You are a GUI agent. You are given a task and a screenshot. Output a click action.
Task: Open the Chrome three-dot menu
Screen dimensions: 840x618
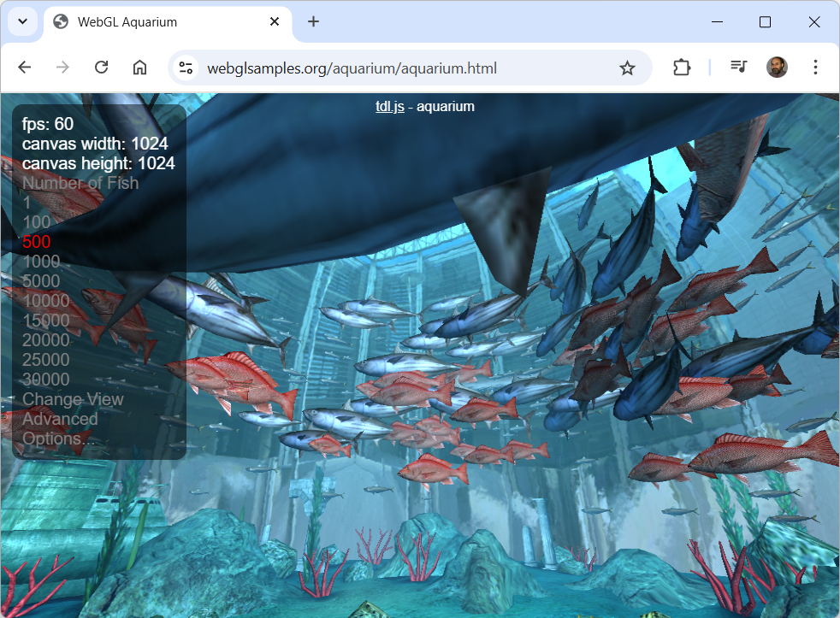tap(815, 68)
